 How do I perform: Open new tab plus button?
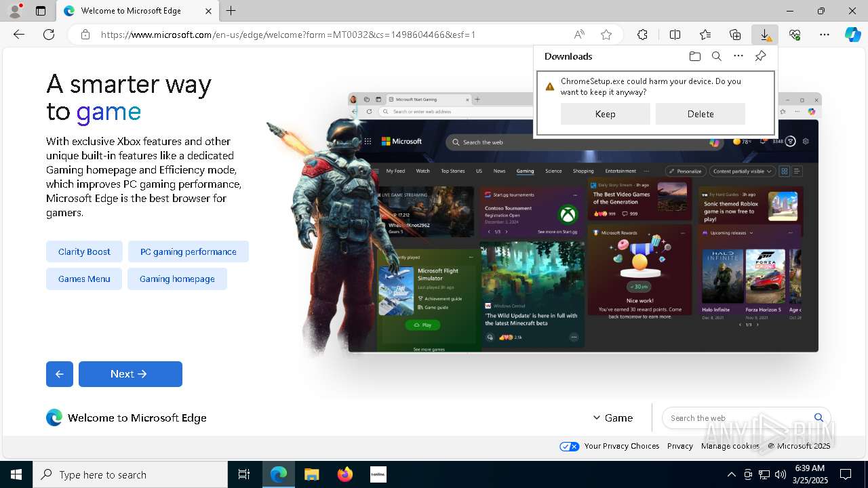pos(231,11)
